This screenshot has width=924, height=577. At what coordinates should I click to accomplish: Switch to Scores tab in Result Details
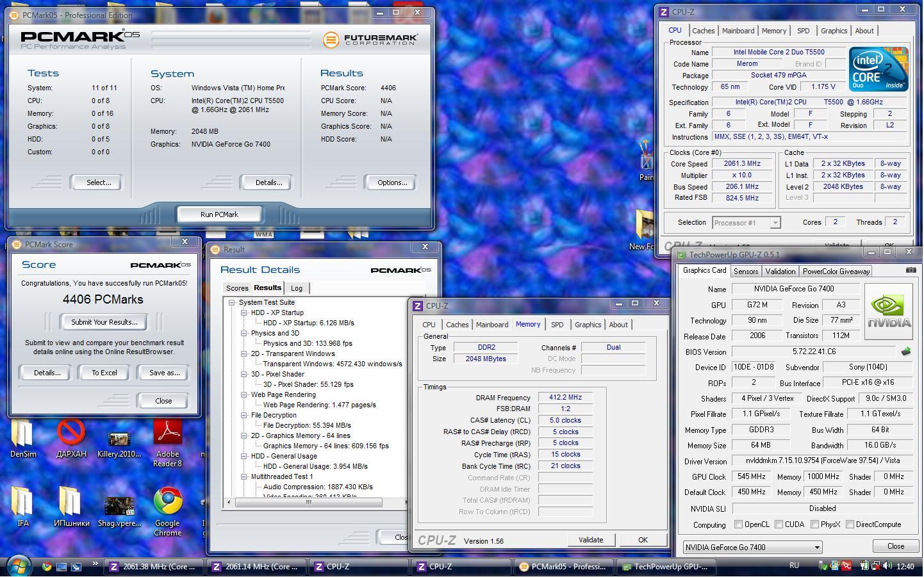point(236,288)
